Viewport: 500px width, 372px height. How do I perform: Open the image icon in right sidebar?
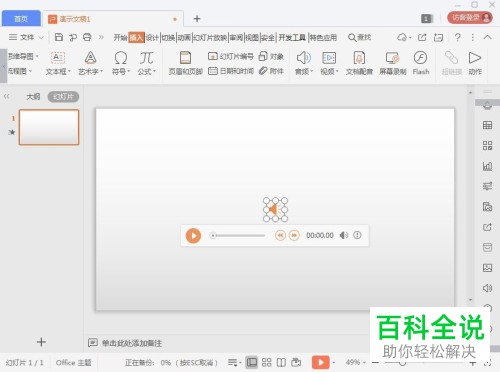tap(487, 268)
